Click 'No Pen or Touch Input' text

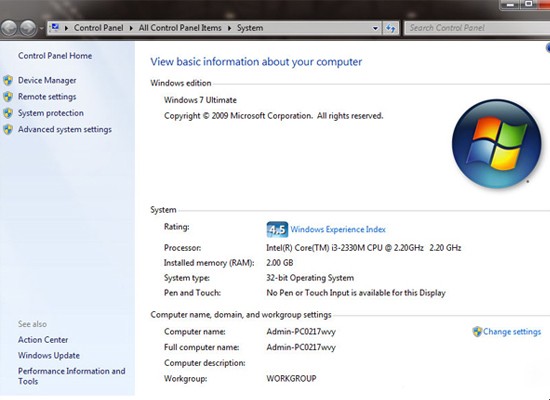point(356,293)
